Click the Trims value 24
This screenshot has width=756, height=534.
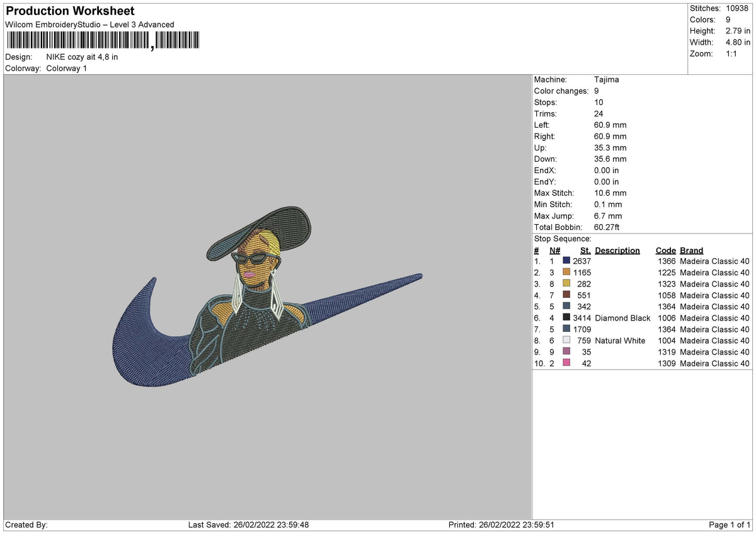(x=598, y=114)
